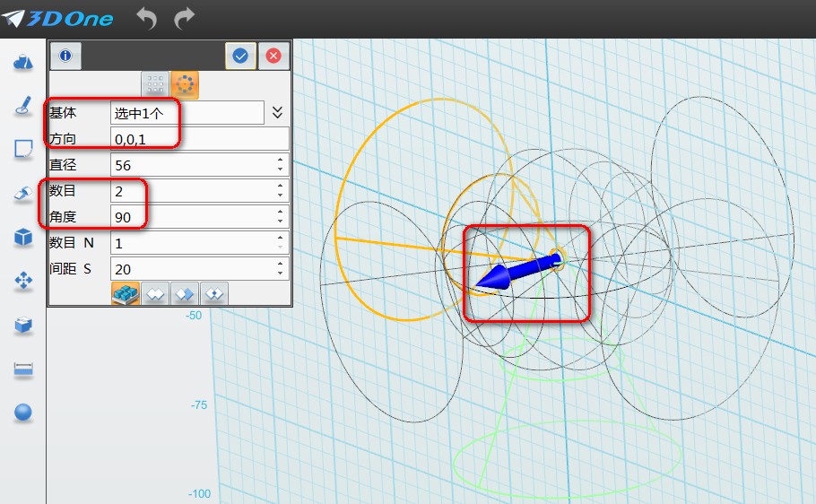Open the basic shapes tool in sidebar

point(23,62)
